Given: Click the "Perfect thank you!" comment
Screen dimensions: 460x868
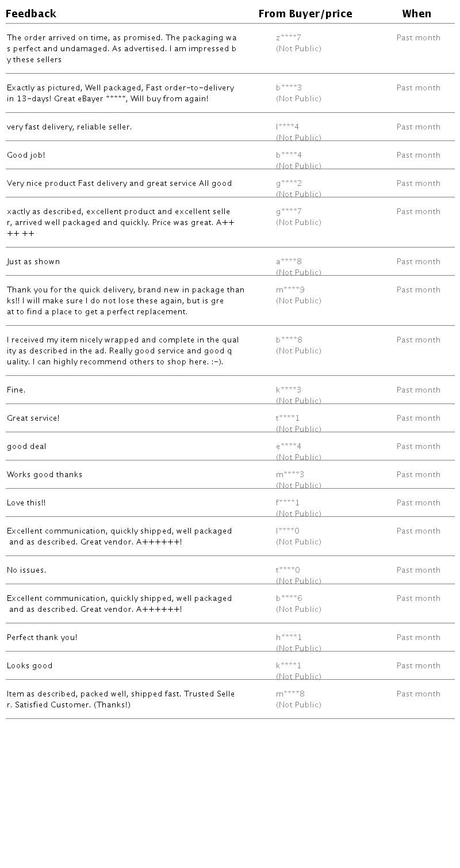Looking at the screenshot, I should tap(42, 638).
